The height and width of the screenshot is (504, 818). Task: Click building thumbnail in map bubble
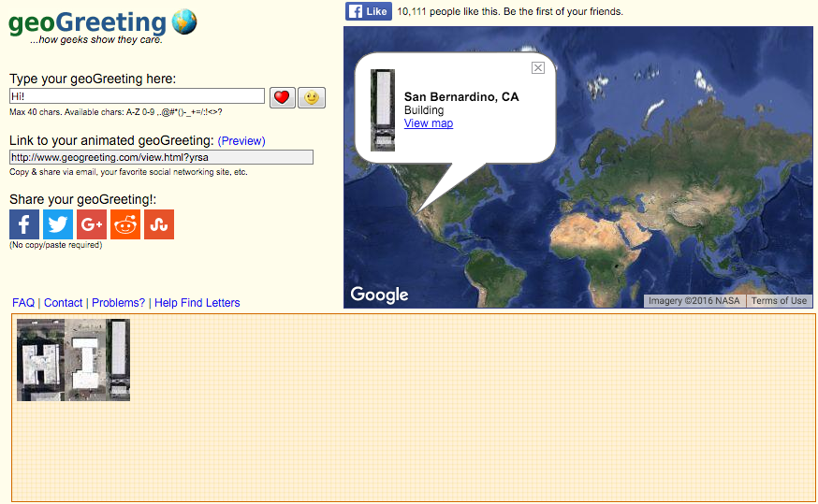click(x=383, y=110)
